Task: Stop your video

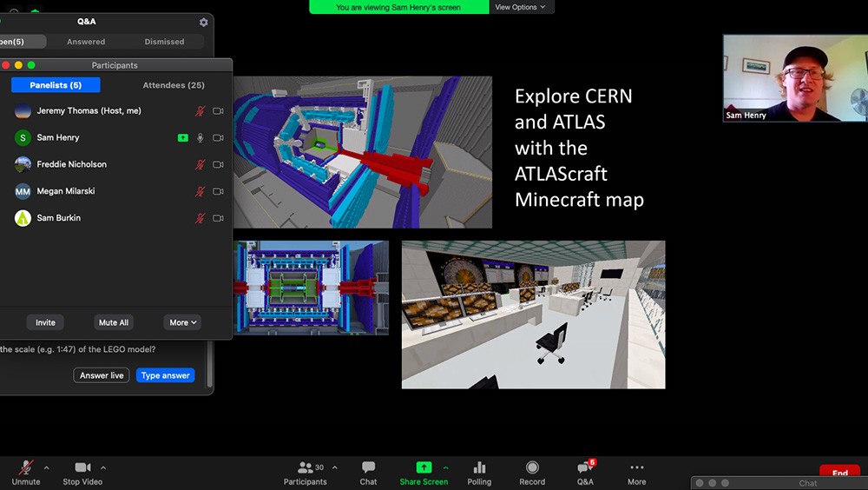Action: click(x=82, y=473)
